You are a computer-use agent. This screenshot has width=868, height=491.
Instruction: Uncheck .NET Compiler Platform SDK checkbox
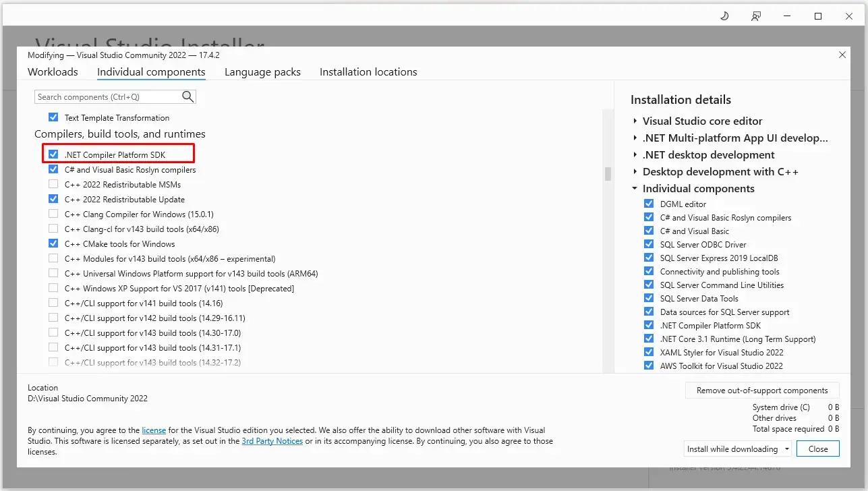[x=53, y=154]
